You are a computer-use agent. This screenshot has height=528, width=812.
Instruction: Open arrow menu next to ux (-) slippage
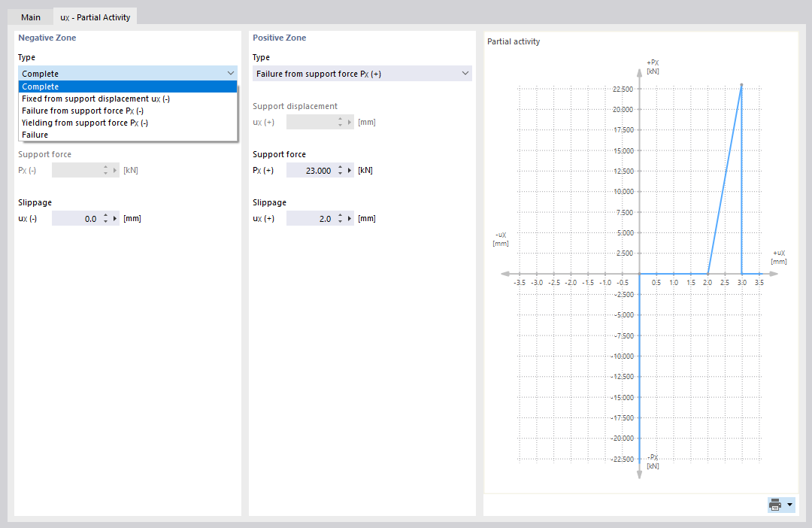tap(115, 219)
